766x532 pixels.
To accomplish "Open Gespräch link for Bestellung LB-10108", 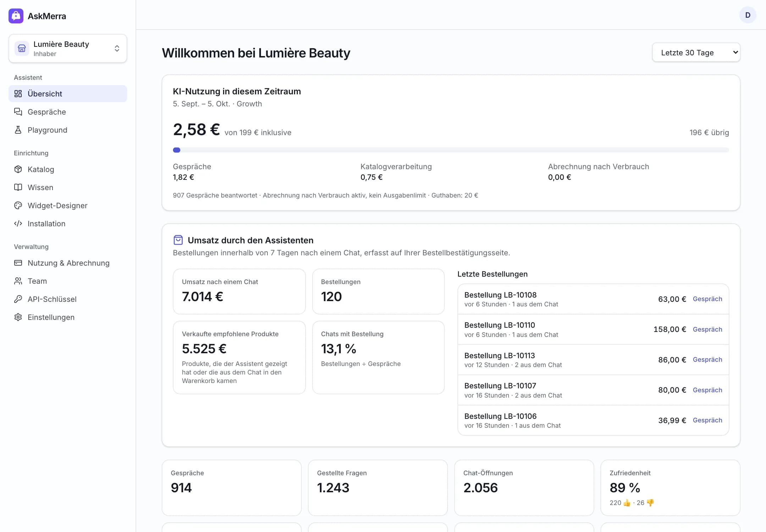I will (x=707, y=299).
